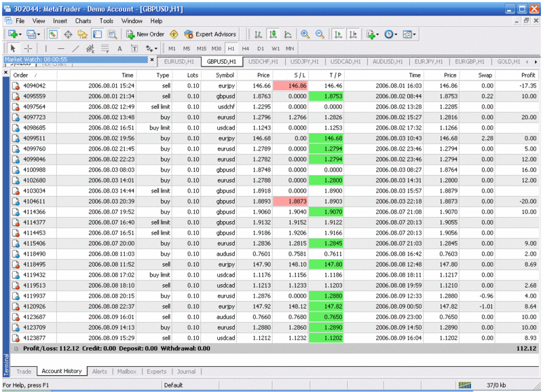Switch chart to bar chart icon
This screenshot has height=392, width=543.
[x=258, y=35]
